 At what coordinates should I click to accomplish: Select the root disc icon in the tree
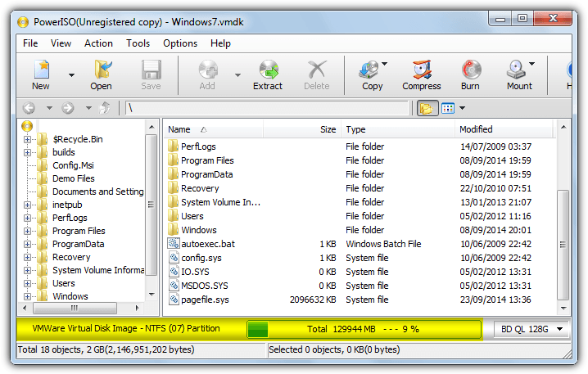tap(27, 126)
